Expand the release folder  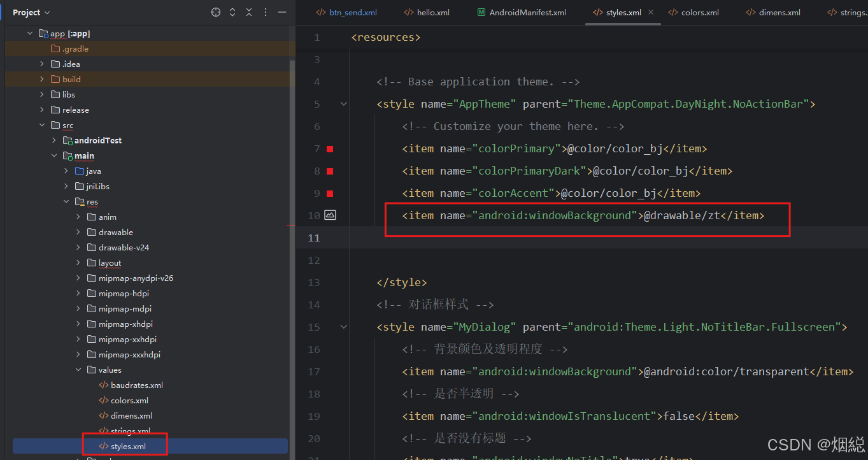click(x=42, y=110)
